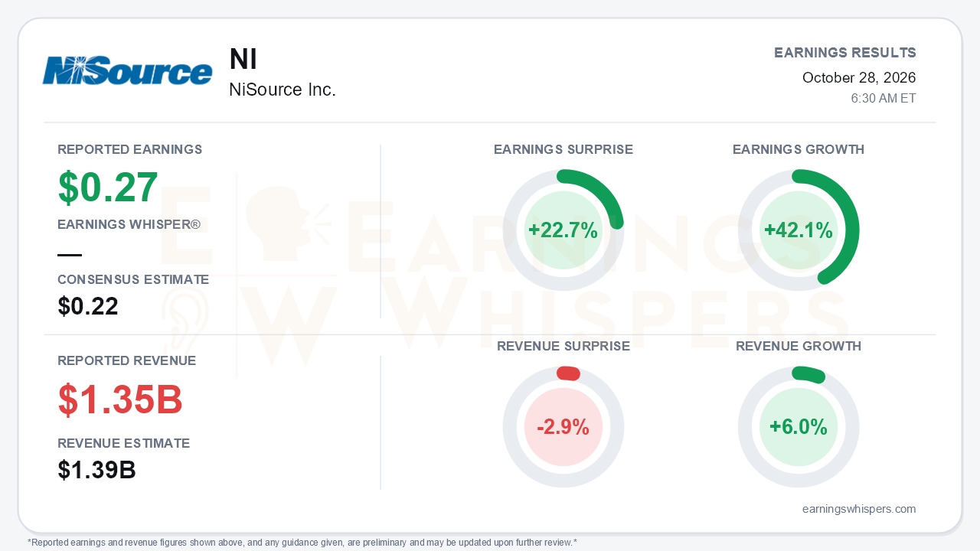Screen dimensions: 980x551
Task: Click the NiSource company logo
Action: [127, 71]
